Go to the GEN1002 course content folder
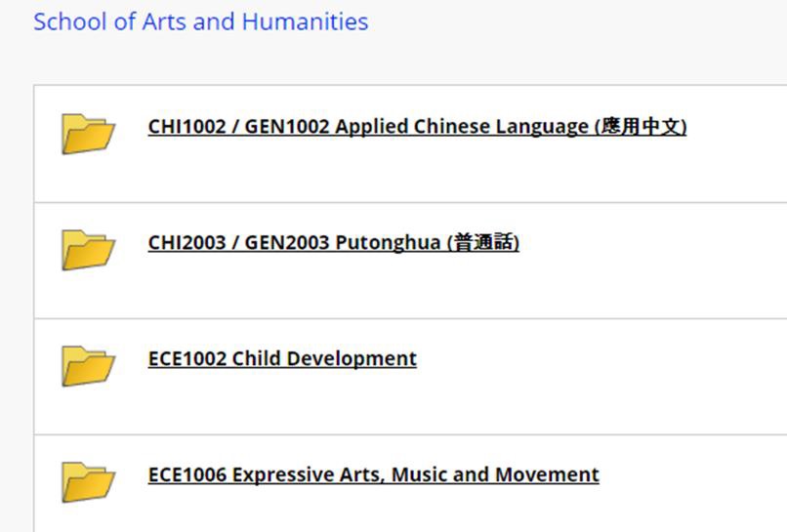787x532 pixels. [x=417, y=127]
